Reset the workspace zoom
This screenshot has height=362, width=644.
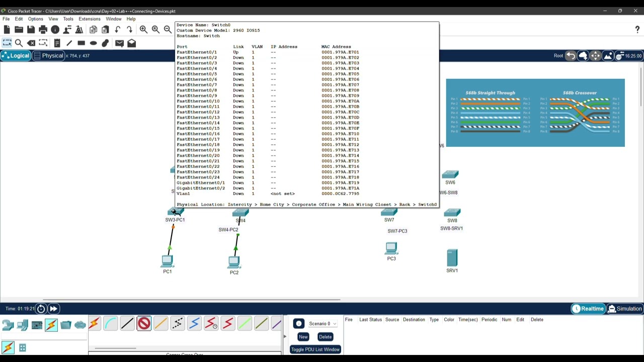coord(155,30)
